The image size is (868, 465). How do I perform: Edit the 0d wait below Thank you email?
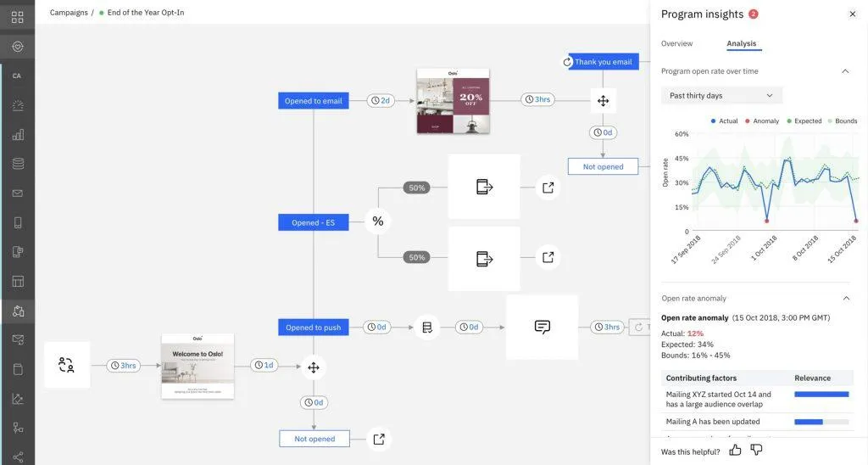tap(603, 132)
